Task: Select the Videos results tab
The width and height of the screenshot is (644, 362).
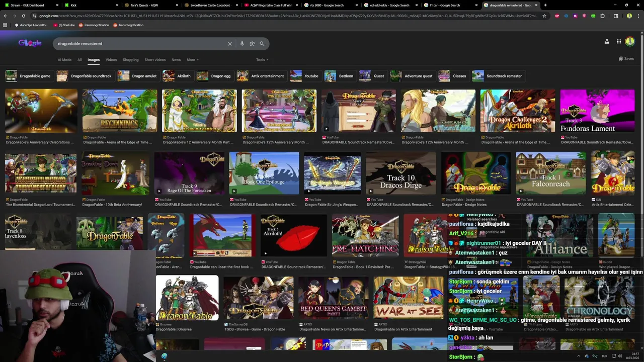Action: pyautogui.click(x=111, y=60)
